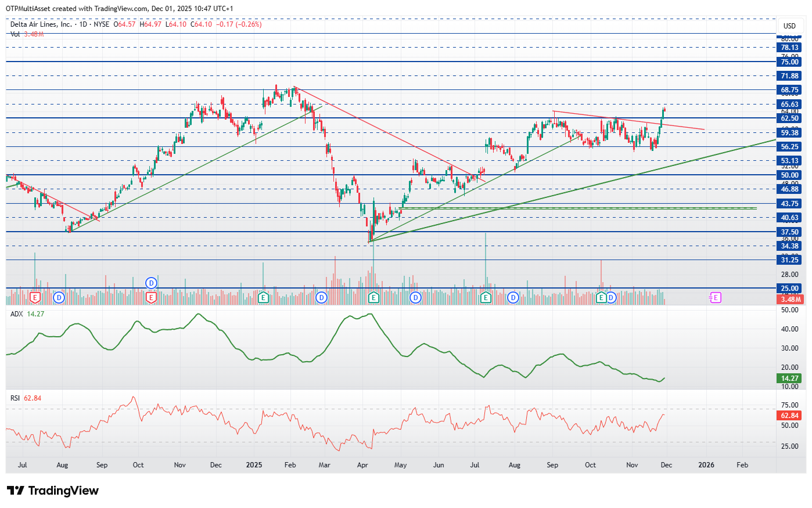Click the green 14.27 ADX value tag on the axis
This screenshot has height=508, width=812.
(x=790, y=378)
